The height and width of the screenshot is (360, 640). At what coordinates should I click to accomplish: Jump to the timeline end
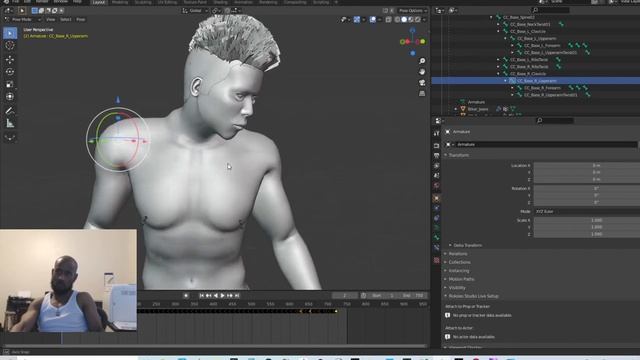[x=237, y=296]
